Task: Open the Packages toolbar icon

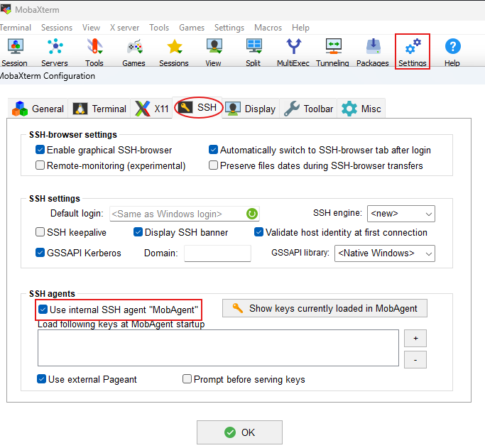Action: click(373, 53)
